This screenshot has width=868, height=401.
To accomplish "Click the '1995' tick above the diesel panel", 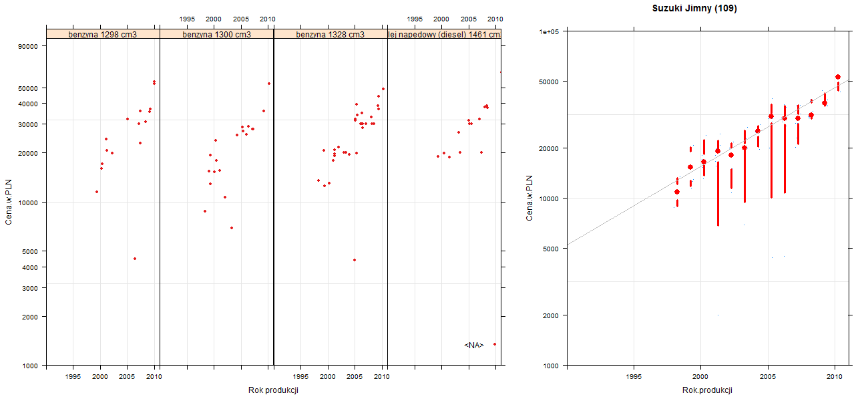I will pos(415,19).
